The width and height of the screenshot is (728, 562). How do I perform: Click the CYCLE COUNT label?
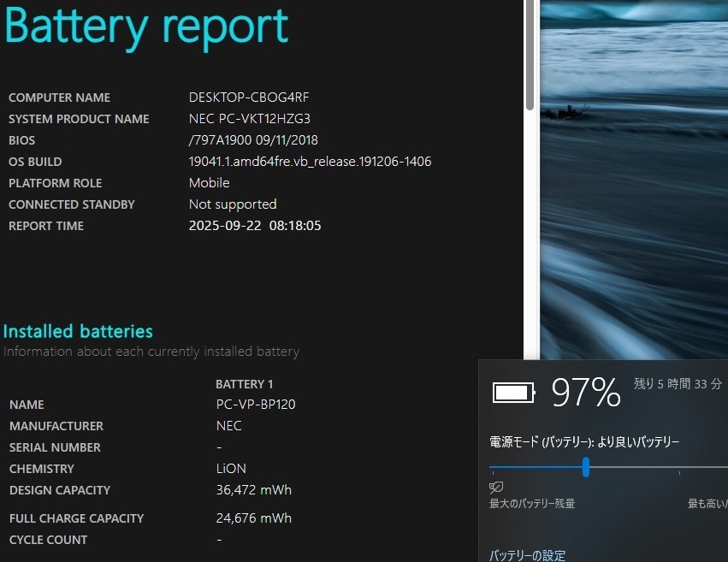pos(48,540)
